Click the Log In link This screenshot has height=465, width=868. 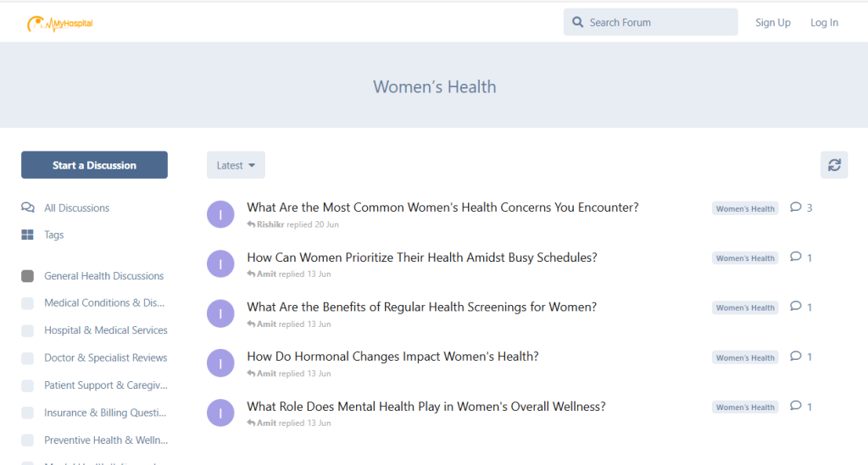[824, 23]
